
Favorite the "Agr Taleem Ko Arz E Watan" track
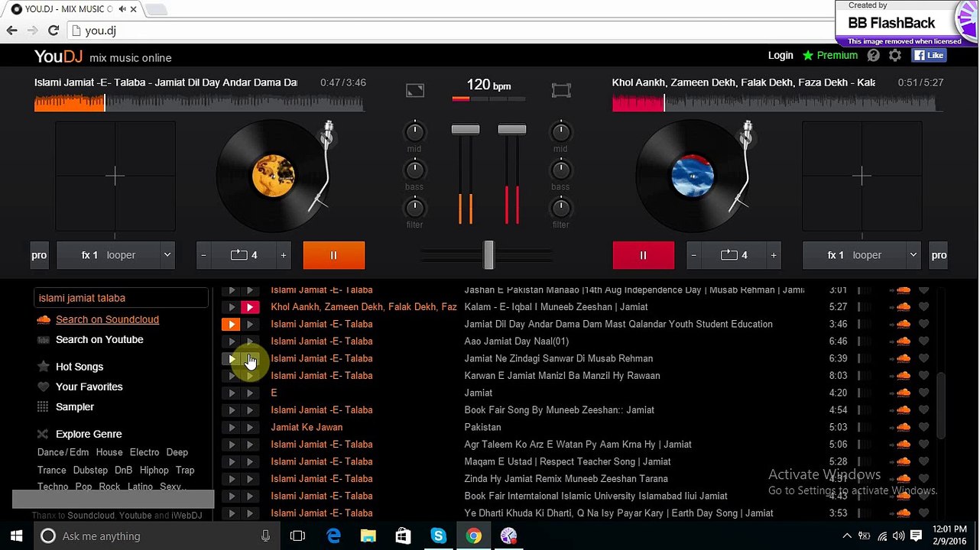pos(923,445)
